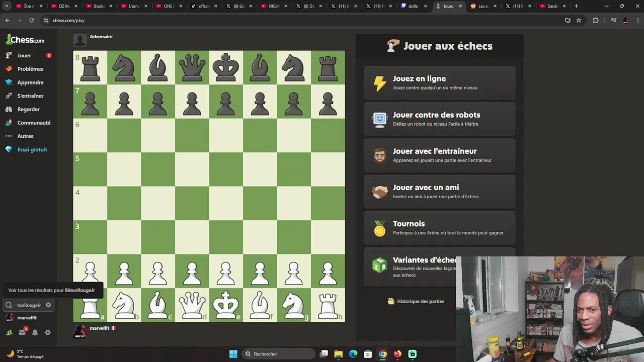Click the gold medal tournament icon

coord(380,228)
